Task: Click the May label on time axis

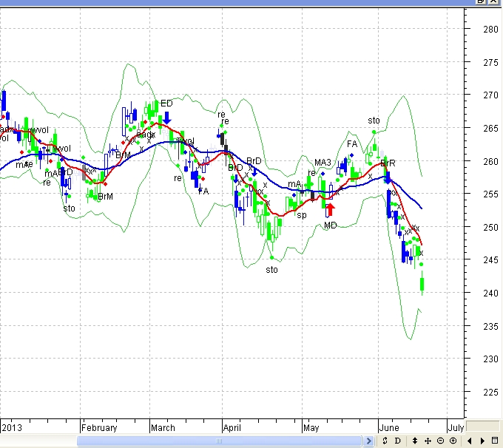Action: tap(311, 428)
